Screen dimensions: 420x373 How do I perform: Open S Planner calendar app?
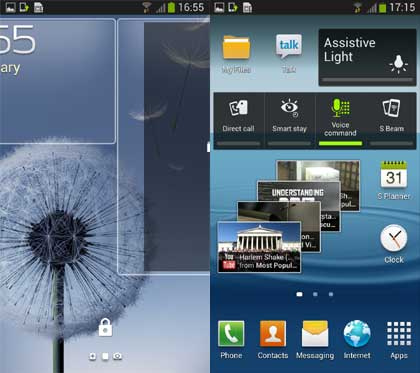pos(394,180)
